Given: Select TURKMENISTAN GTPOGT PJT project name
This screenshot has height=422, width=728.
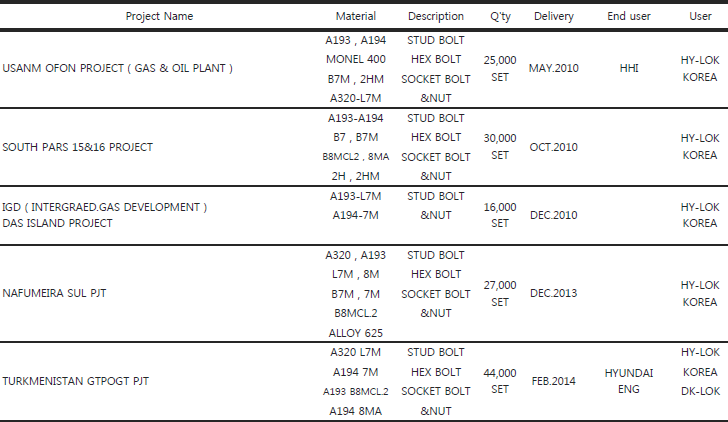Looking at the screenshot, I should [x=76, y=381].
